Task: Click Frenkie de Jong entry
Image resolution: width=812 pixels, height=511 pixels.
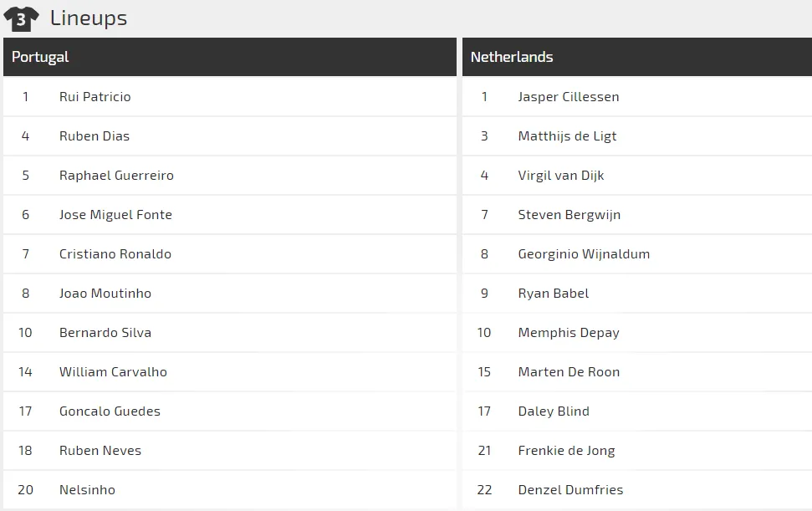Action: tap(566, 451)
